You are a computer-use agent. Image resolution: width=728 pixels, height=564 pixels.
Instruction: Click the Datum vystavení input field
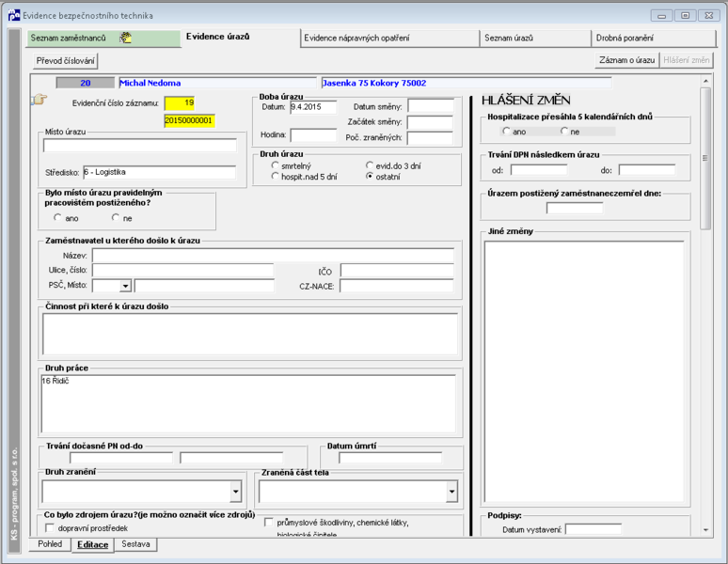[x=593, y=529]
